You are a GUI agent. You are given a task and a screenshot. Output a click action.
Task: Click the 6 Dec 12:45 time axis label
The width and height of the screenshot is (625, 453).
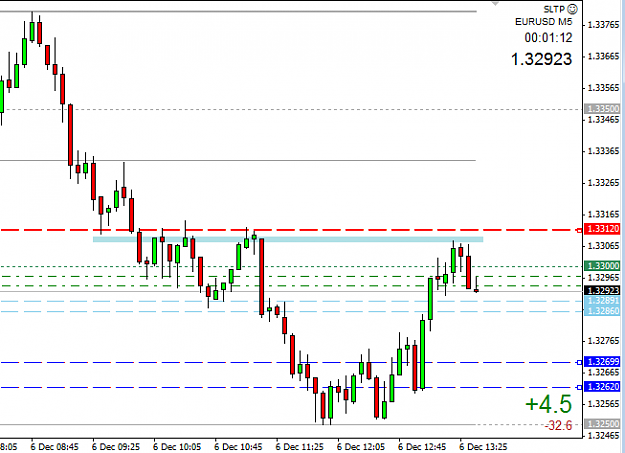point(423,447)
